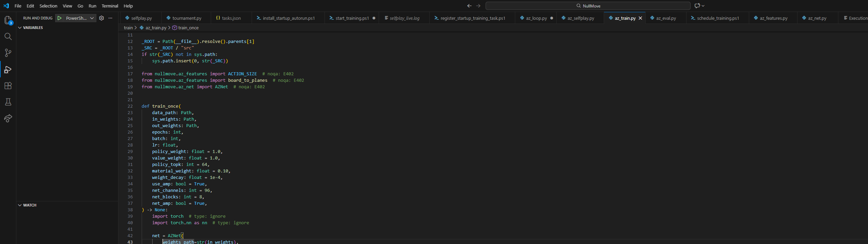Open the Copilot chat dropdown in title bar

click(x=703, y=6)
